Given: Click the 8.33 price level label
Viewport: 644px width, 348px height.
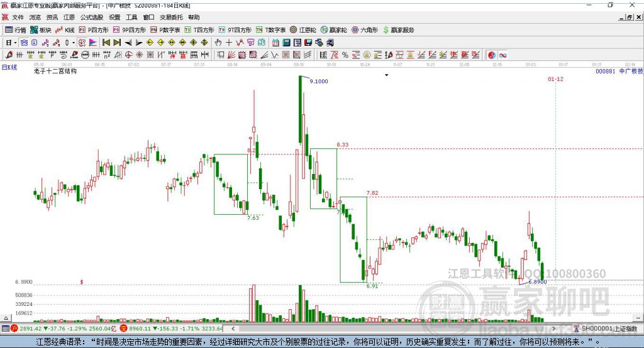Looking at the screenshot, I should click(x=343, y=144).
